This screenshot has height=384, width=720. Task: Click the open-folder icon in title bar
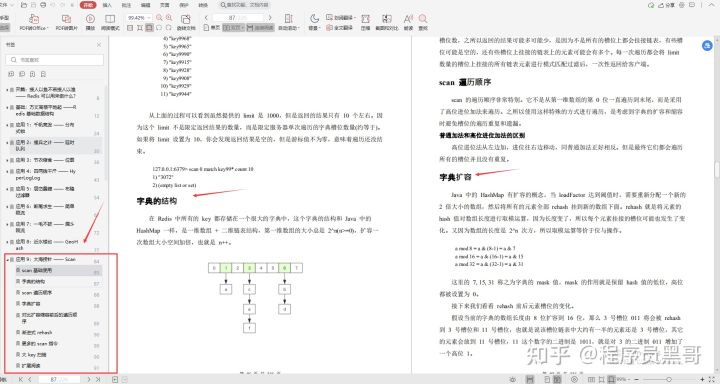tap(24, 5)
